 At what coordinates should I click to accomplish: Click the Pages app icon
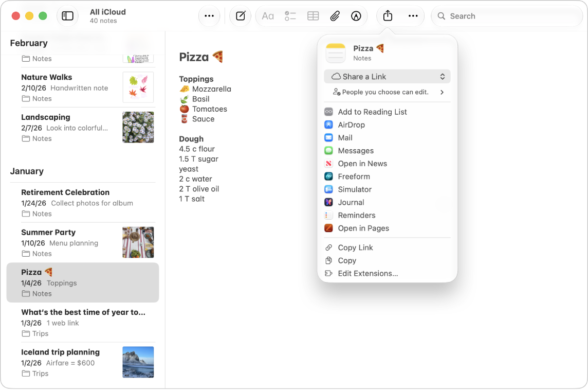pos(328,228)
